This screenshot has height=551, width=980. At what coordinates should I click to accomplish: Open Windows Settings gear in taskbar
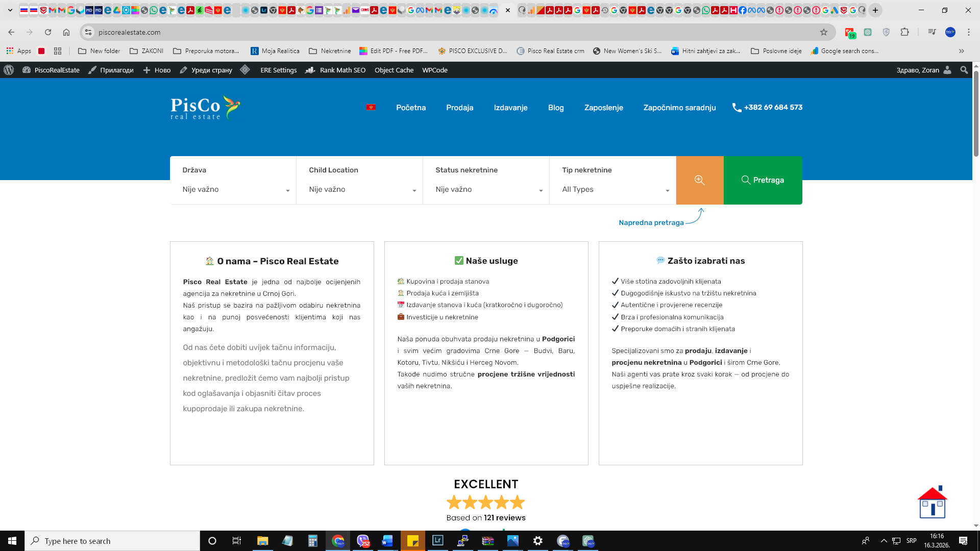[537, 541]
